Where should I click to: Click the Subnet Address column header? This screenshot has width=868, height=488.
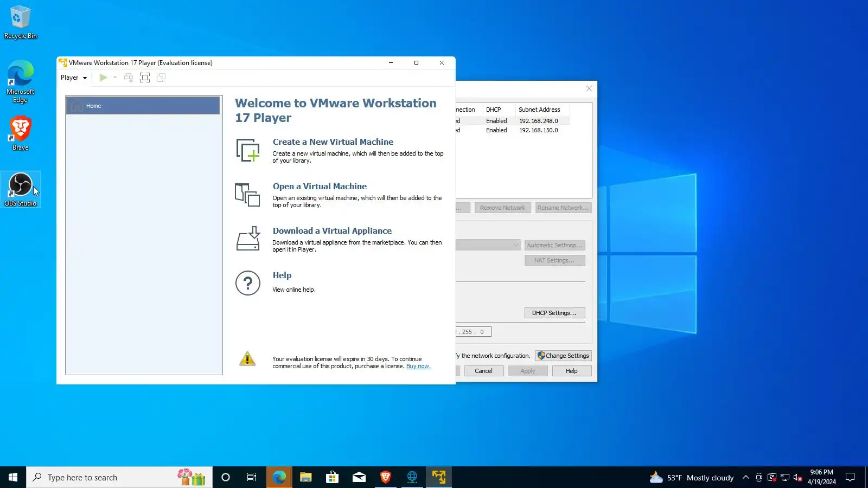542,110
